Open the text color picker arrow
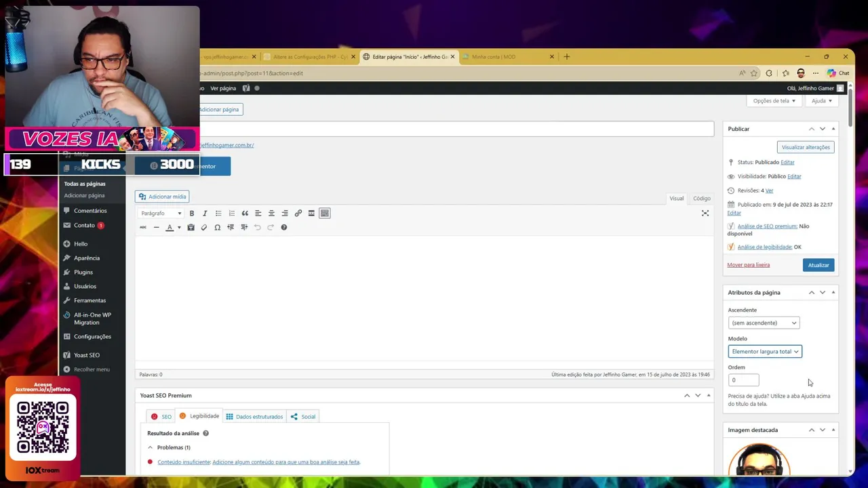 click(179, 227)
